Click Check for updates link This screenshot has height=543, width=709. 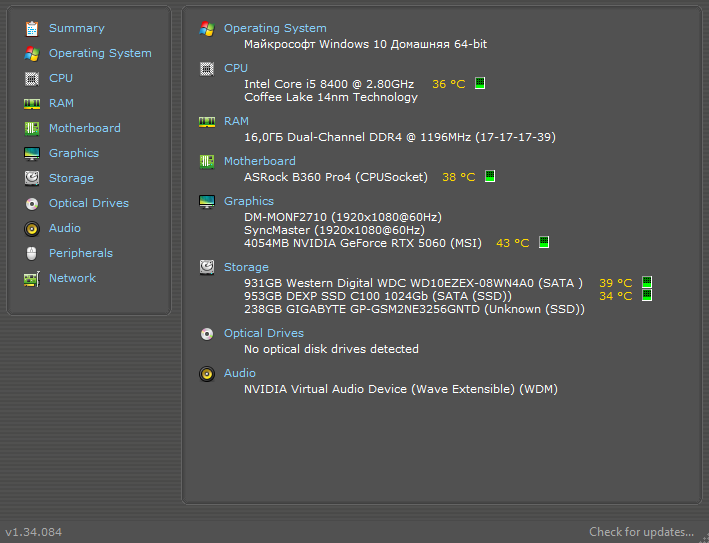pos(641,532)
